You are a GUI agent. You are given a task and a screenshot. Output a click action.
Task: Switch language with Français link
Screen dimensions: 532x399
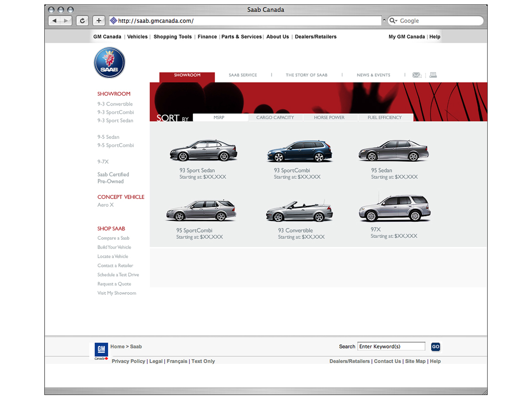coord(177,361)
